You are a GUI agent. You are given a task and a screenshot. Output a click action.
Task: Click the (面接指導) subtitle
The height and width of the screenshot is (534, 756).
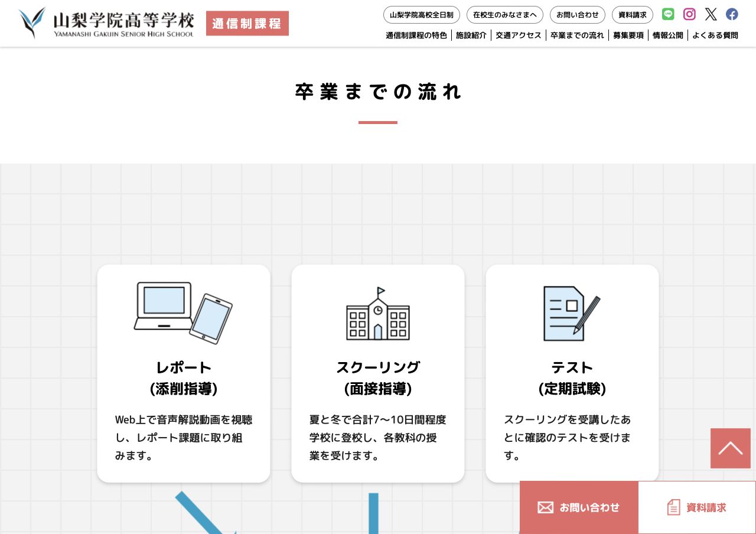point(378,389)
